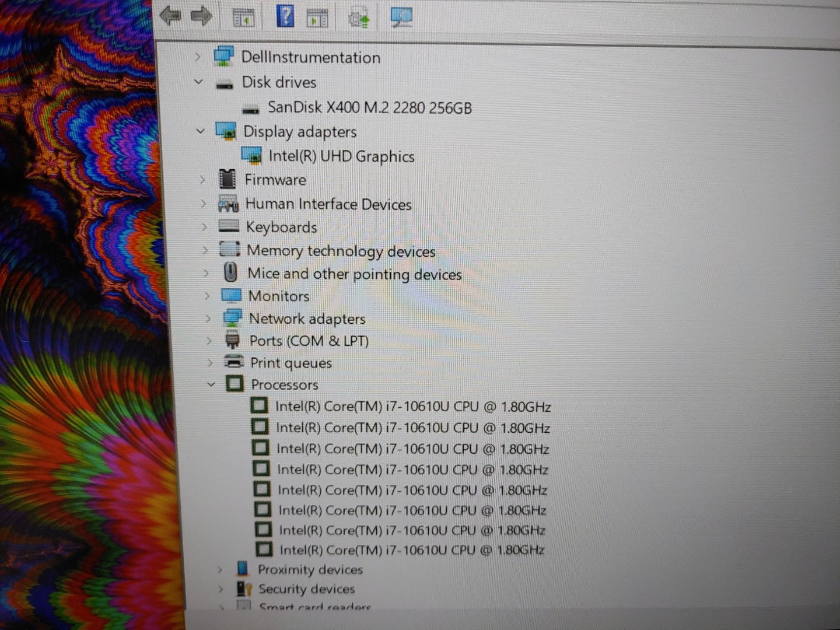The image size is (840, 630).
Task: Select the Network adapters label
Action: pyautogui.click(x=307, y=319)
